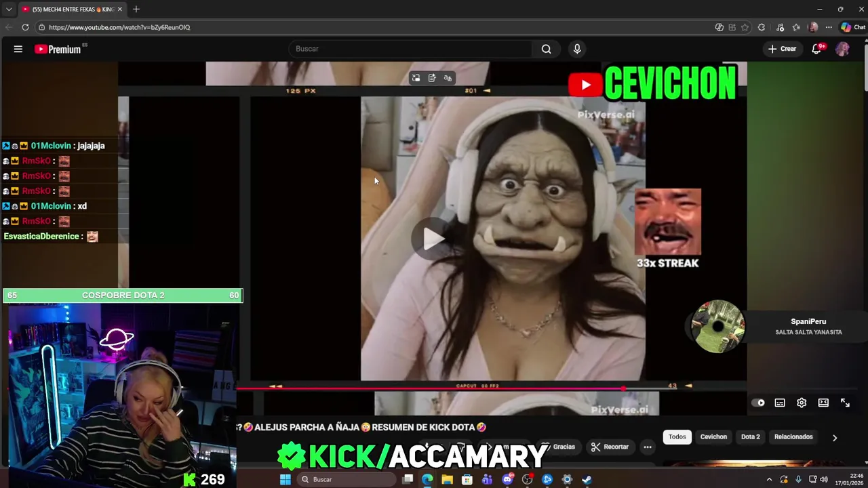The height and width of the screenshot is (488, 868).
Task: Enter full screen video mode
Action: (845, 403)
